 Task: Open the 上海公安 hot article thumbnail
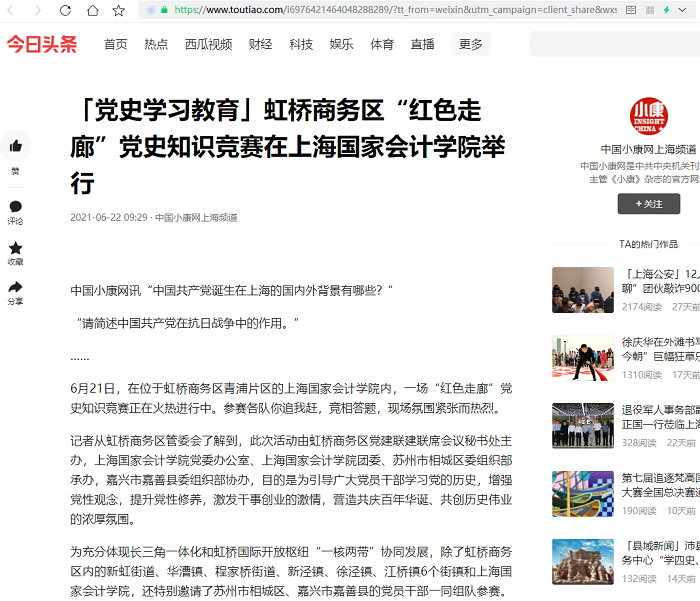pyautogui.click(x=583, y=289)
